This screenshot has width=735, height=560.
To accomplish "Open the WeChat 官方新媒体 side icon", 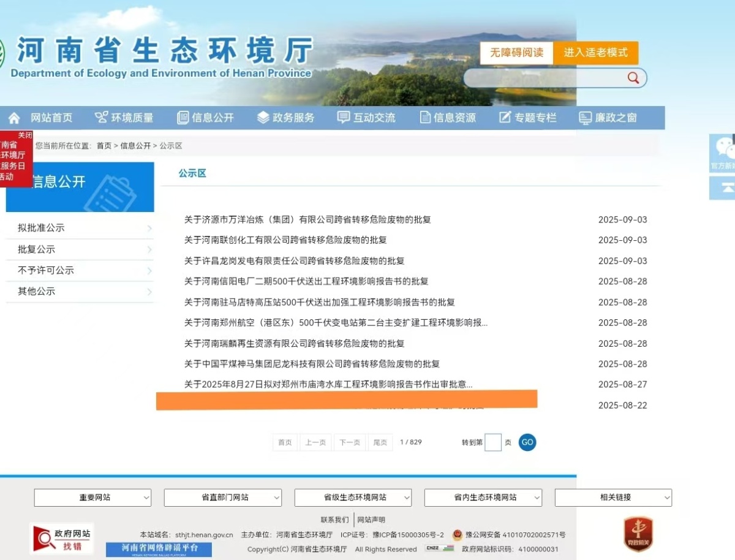I will [x=724, y=152].
